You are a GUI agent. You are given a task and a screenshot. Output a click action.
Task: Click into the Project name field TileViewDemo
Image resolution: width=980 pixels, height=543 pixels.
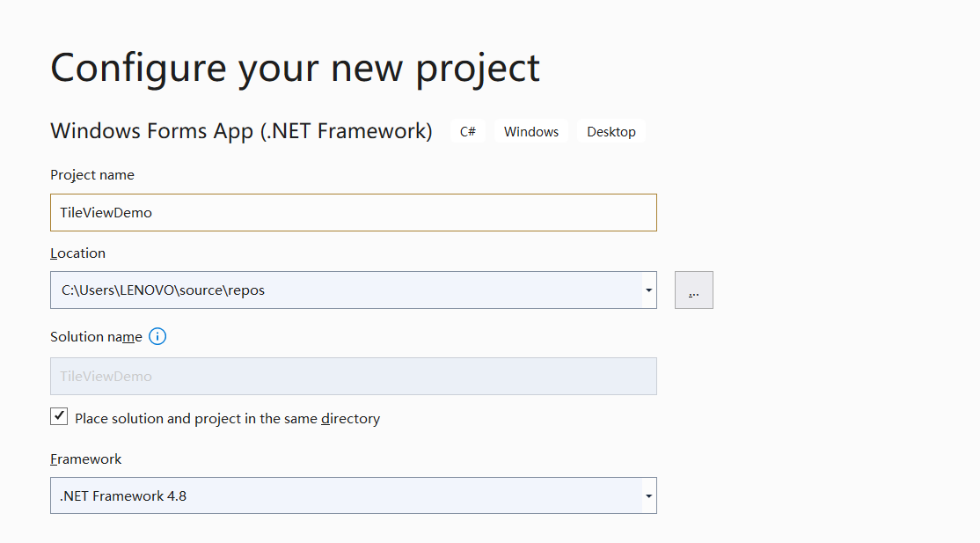(x=353, y=213)
